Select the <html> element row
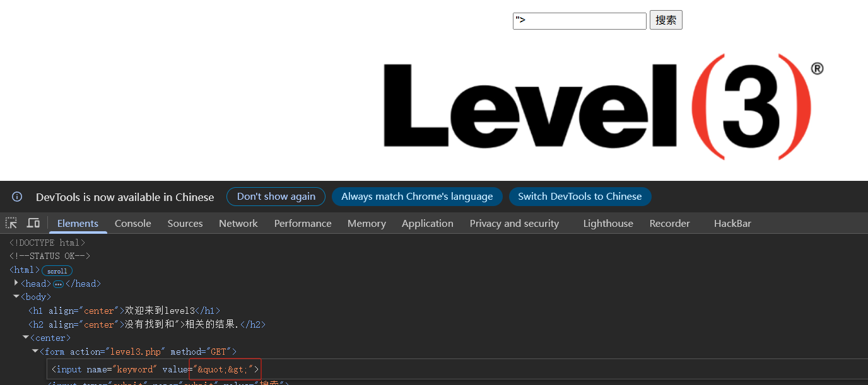This screenshot has height=385, width=868. pyautogui.click(x=25, y=270)
